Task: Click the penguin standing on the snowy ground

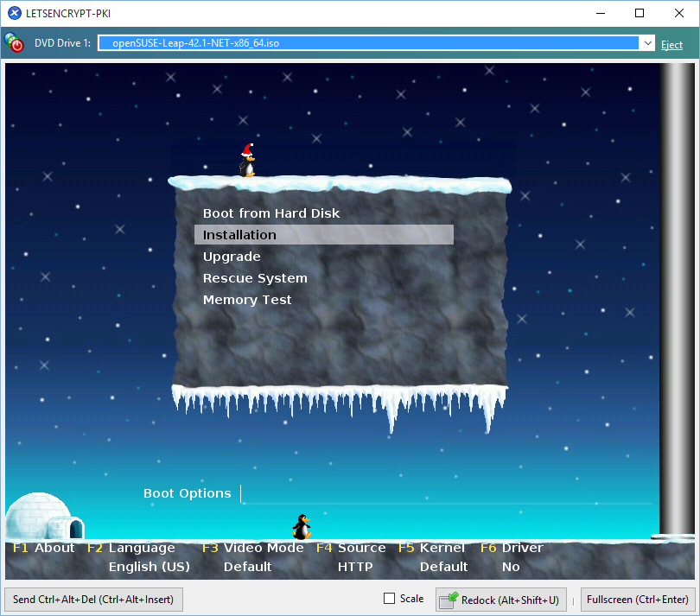Action: pos(301,526)
